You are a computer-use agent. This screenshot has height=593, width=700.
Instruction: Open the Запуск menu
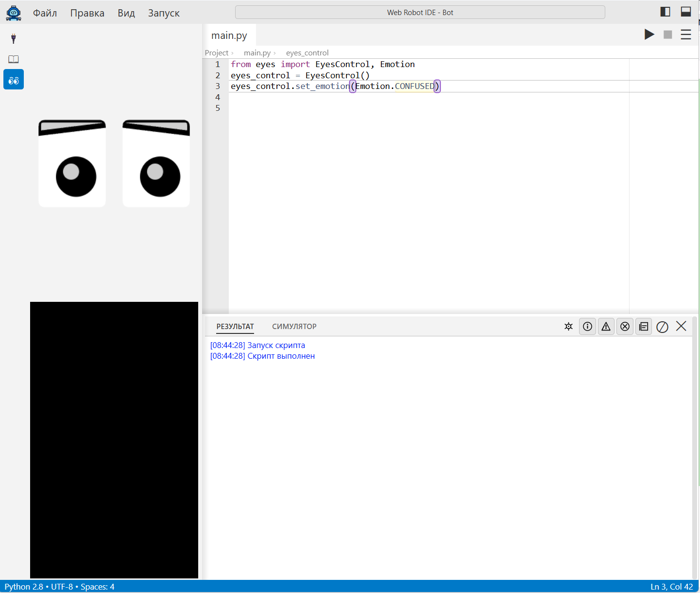164,13
